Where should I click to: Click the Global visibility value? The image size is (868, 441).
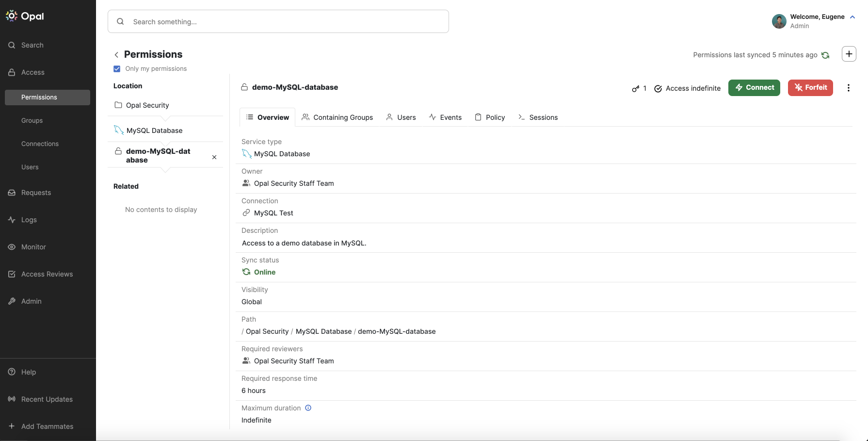click(x=252, y=302)
